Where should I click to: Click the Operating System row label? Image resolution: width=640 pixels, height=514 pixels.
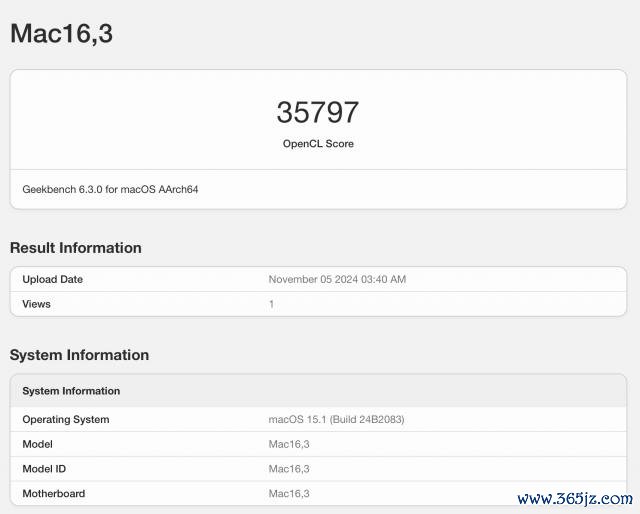66,419
